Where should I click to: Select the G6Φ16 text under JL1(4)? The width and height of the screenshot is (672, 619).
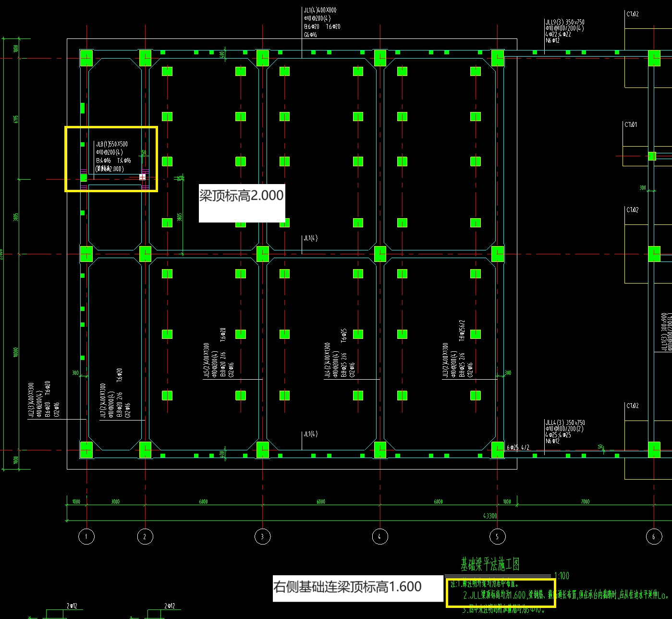pyautogui.click(x=310, y=35)
